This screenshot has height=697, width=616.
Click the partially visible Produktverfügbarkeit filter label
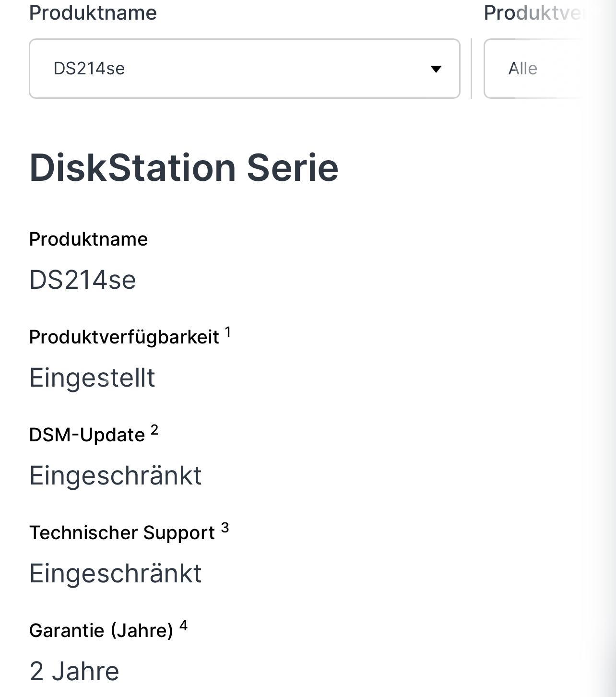(x=535, y=13)
